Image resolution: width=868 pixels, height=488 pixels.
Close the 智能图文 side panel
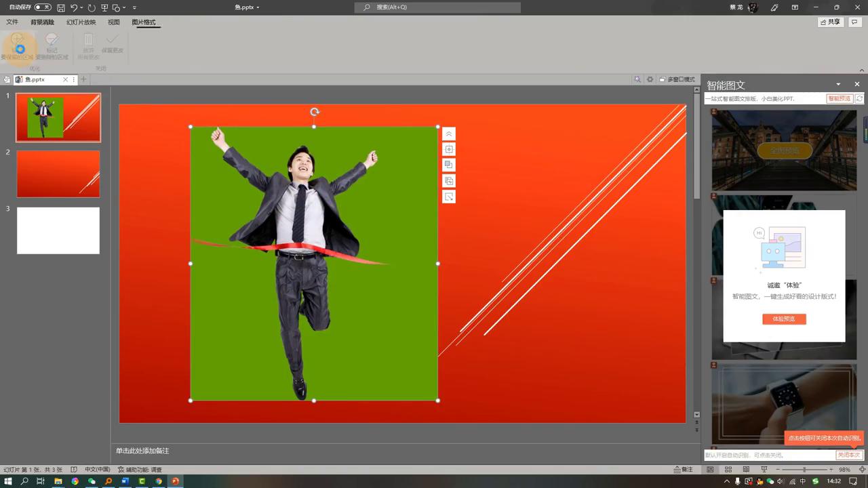[857, 85]
